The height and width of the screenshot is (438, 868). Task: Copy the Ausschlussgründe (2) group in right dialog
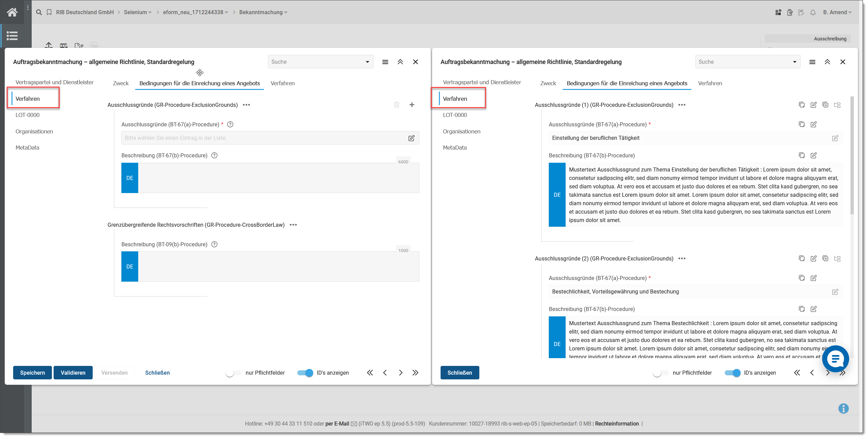802,258
